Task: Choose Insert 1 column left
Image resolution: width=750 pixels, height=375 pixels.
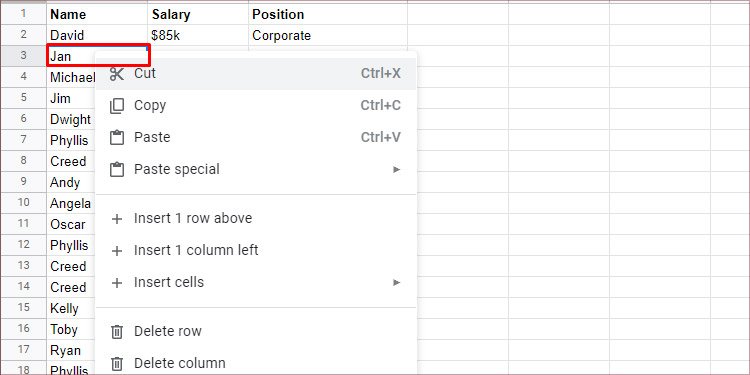Action: tap(256, 250)
